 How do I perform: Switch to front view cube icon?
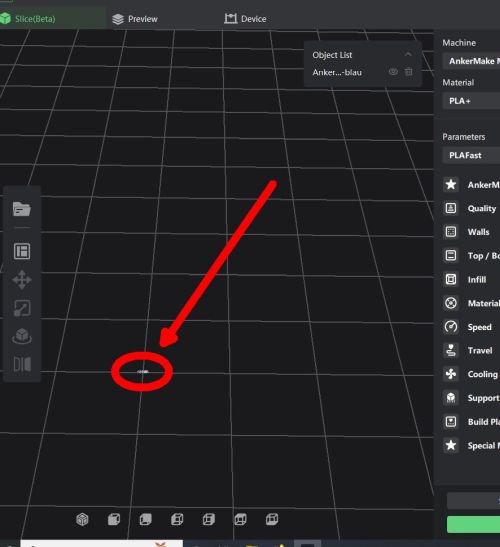114,519
